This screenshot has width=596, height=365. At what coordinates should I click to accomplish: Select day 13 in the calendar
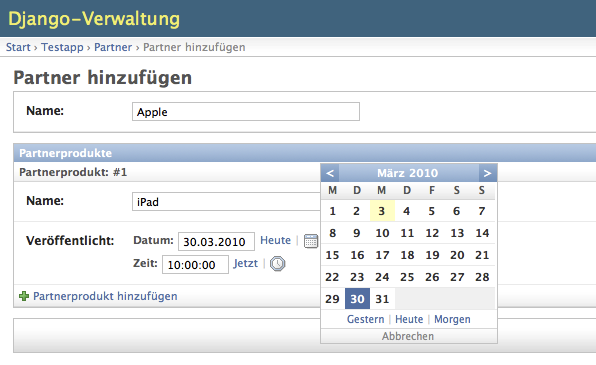457,233
